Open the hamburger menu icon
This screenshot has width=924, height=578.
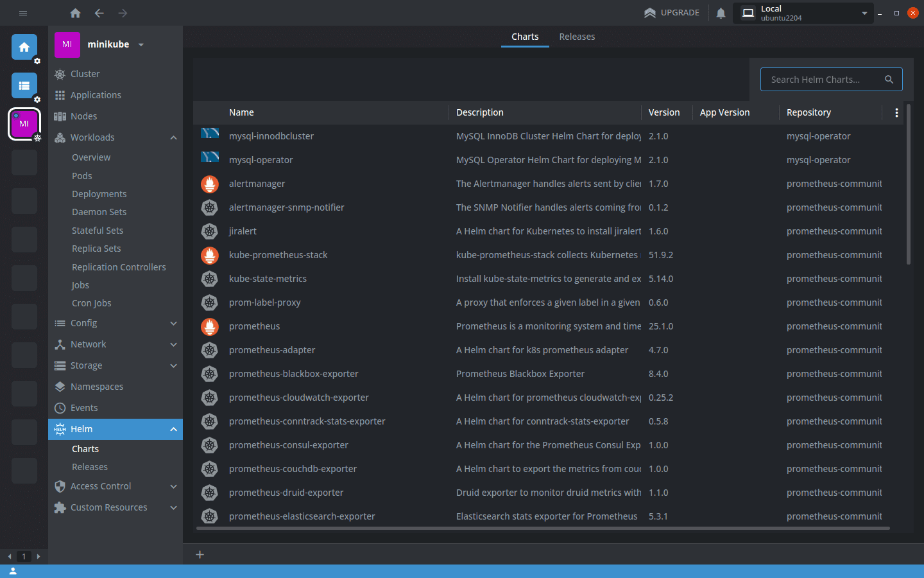point(23,13)
